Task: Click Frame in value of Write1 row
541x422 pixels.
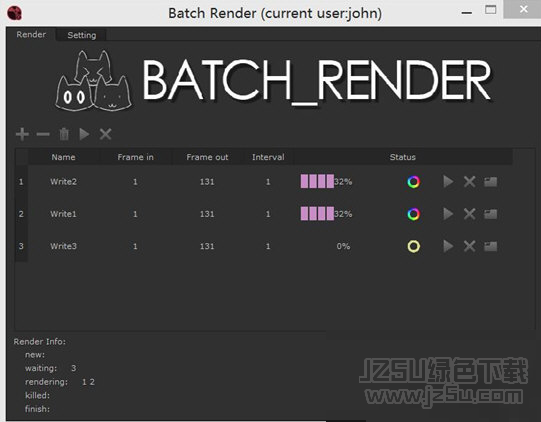Action: point(135,214)
